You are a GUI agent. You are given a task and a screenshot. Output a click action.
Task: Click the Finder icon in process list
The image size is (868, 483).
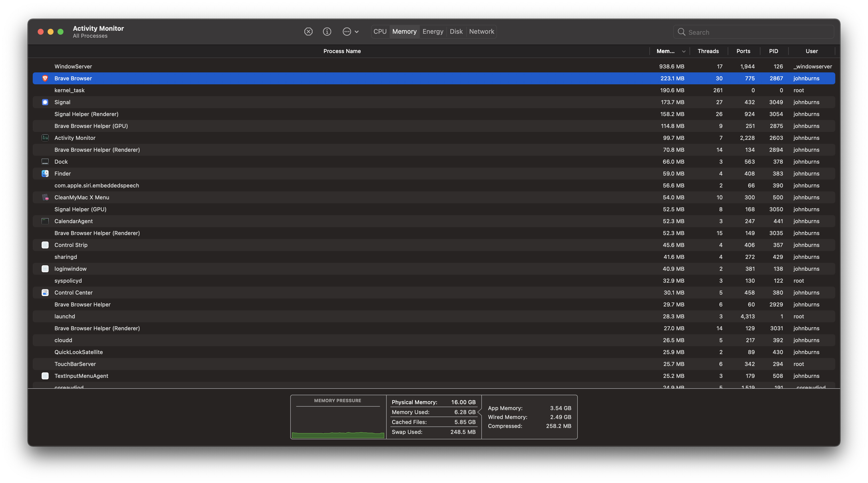[x=45, y=174]
